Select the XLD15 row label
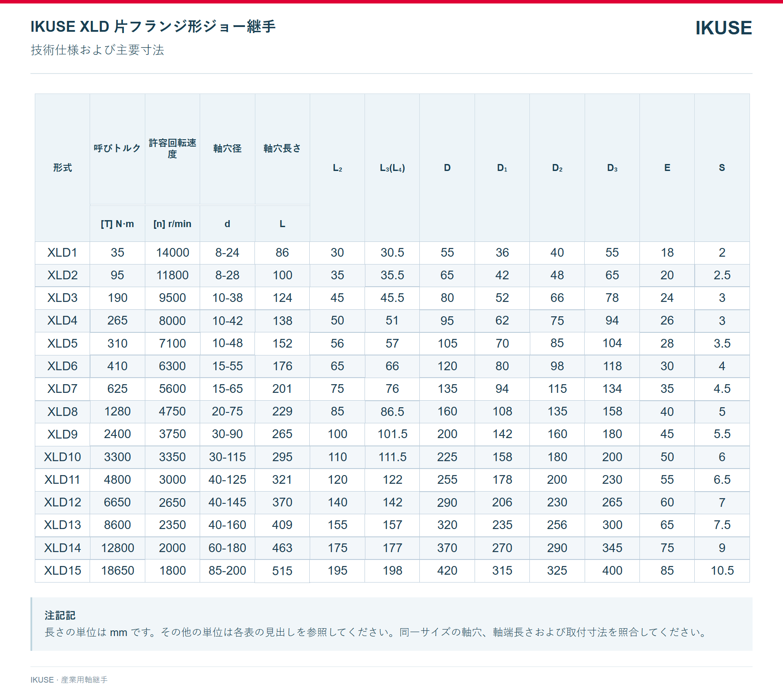Viewport: 783px width, 700px height. 62,570
